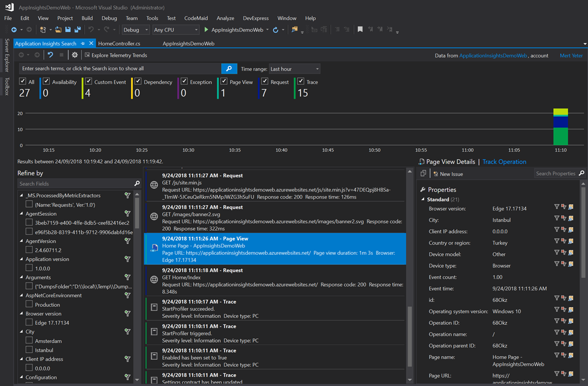This screenshot has width=588, height=386.
Task: Click the pin icon on Application Insights Search tab
Action: point(83,43)
